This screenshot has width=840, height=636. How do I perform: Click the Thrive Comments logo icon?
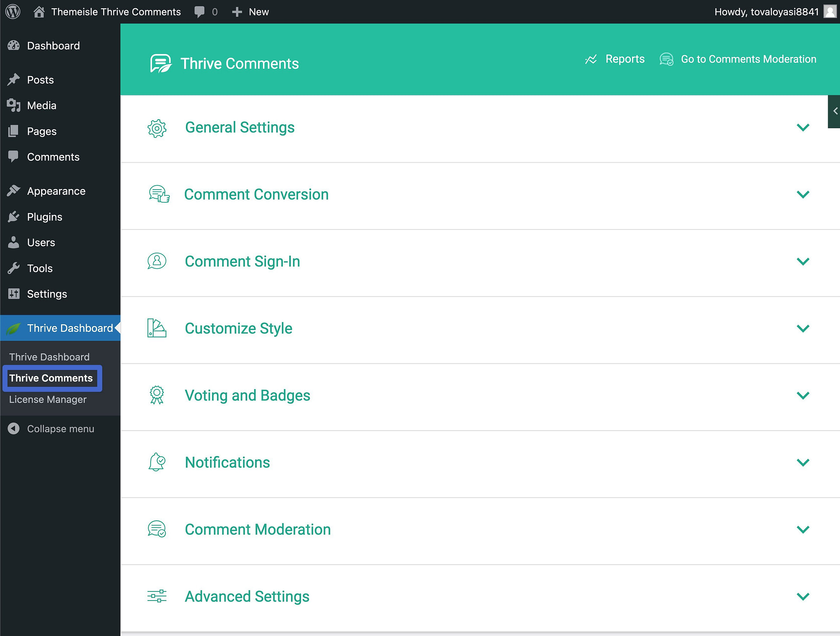click(x=160, y=63)
